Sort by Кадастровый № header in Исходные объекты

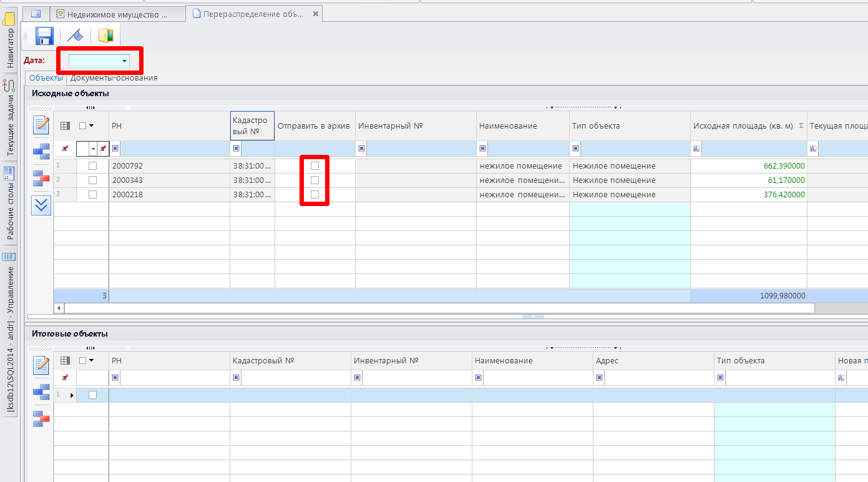[x=252, y=125]
